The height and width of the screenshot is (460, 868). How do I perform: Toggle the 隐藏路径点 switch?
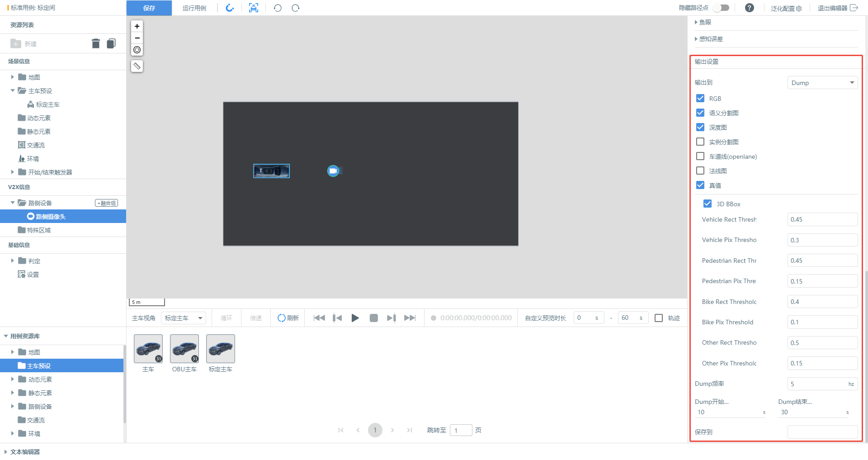[x=721, y=8]
